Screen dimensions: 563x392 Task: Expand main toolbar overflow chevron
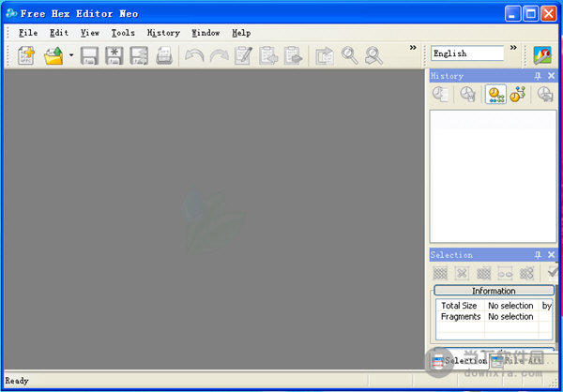(413, 49)
